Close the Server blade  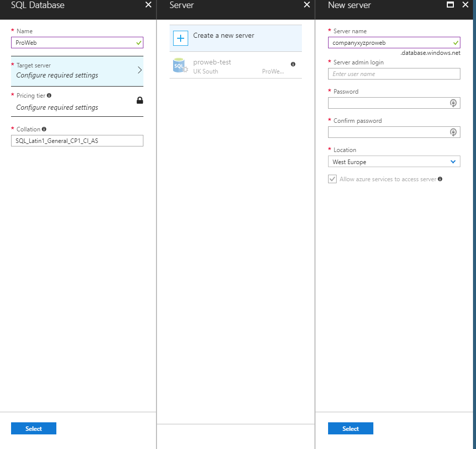307,5
